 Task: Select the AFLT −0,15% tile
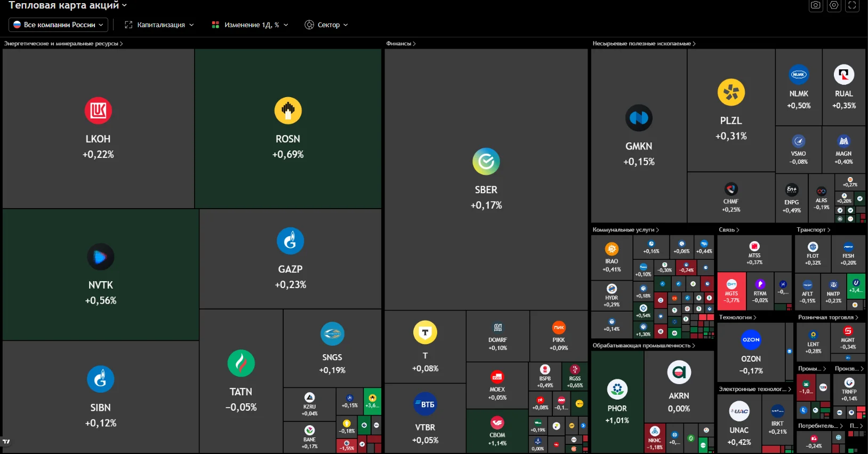point(808,291)
